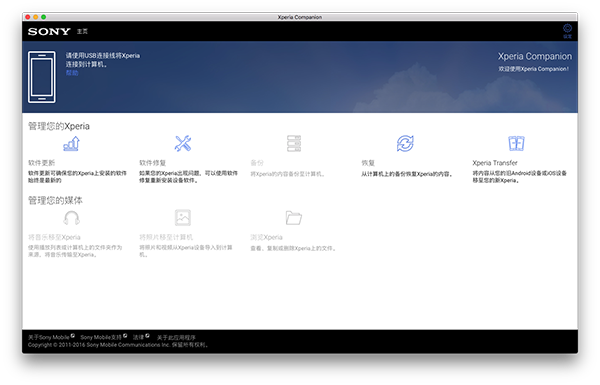Viewport: 600px width, 385px height.
Task: Maximize window with the green button
Action: coord(44,17)
